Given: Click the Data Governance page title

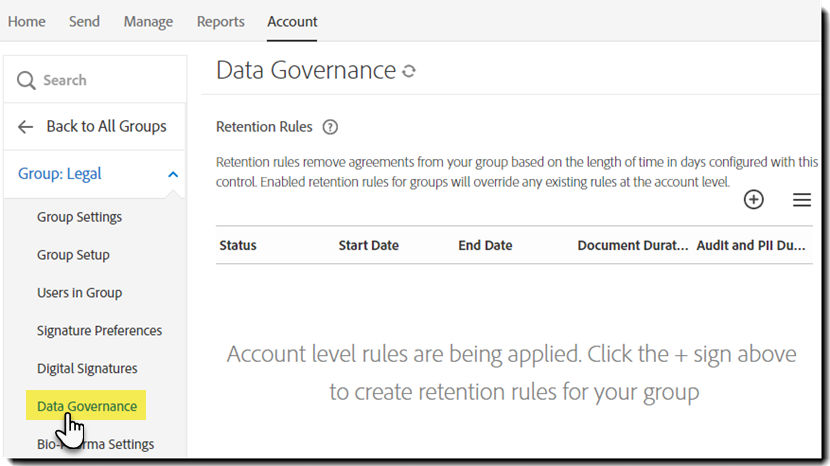Looking at the screenshot, I should coord(306,70).
